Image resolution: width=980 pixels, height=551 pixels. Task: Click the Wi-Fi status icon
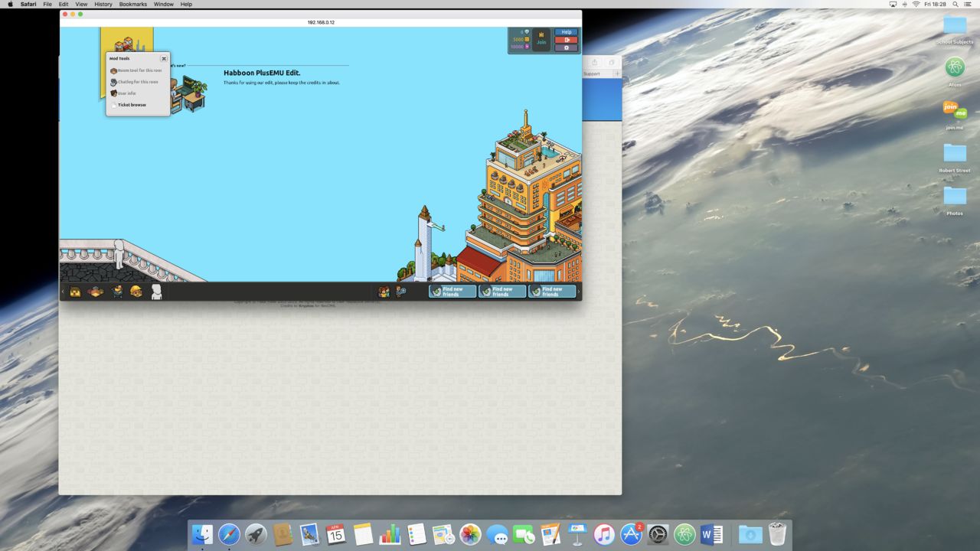(916, 4)
